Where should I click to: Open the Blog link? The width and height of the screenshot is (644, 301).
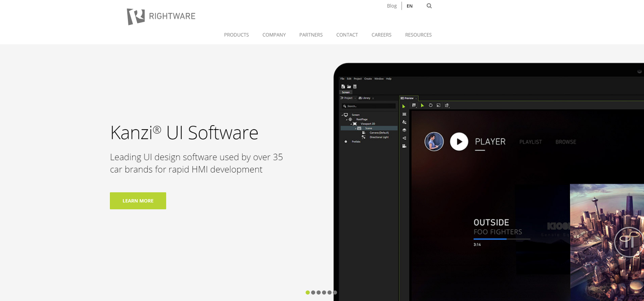(x=392, y=6)
